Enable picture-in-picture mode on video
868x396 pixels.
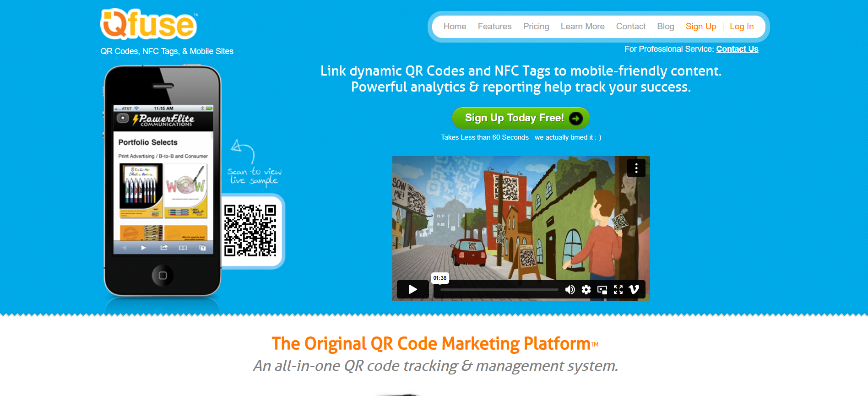602,290
